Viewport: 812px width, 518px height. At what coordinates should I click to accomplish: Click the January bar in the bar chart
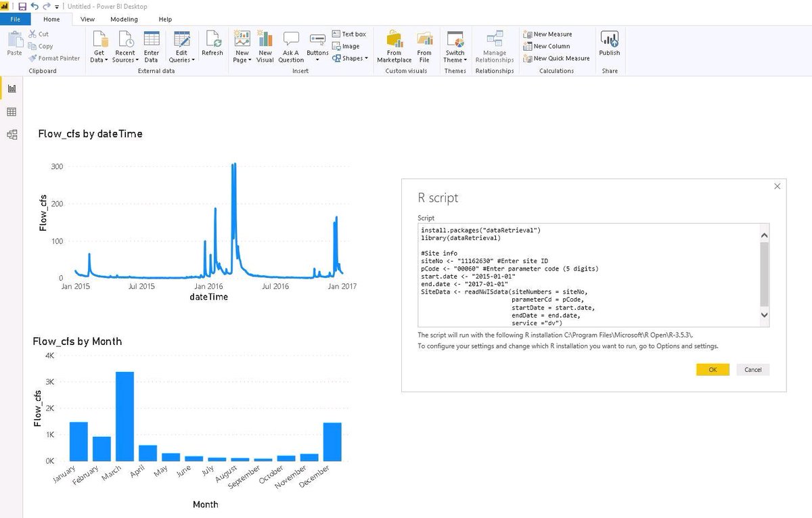[x=78, y=442]
